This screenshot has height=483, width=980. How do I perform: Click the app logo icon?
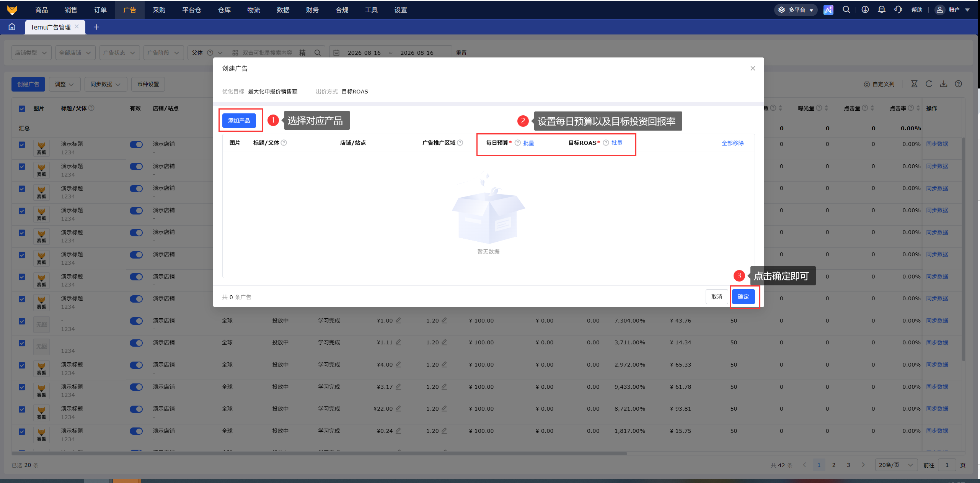click(x=12, y=10)
